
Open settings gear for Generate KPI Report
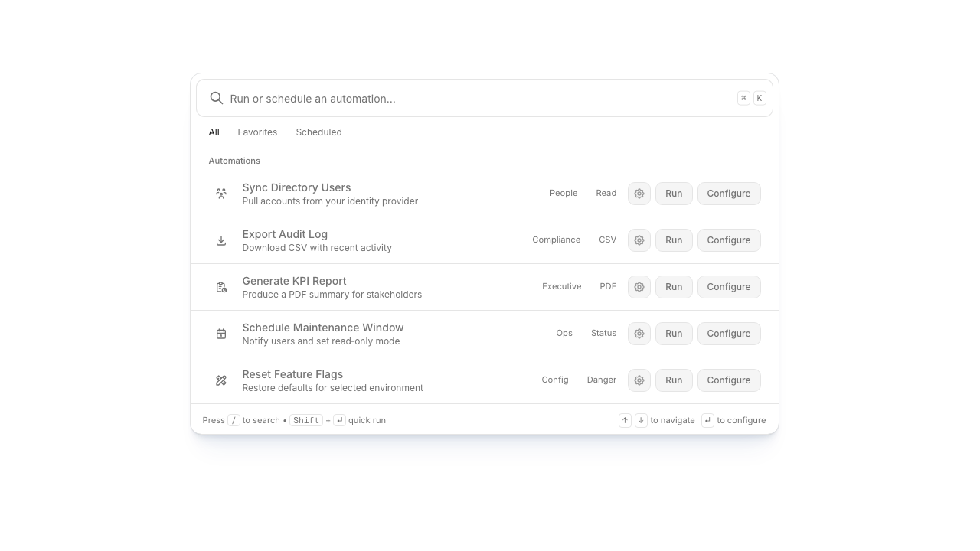pos(639,286)
